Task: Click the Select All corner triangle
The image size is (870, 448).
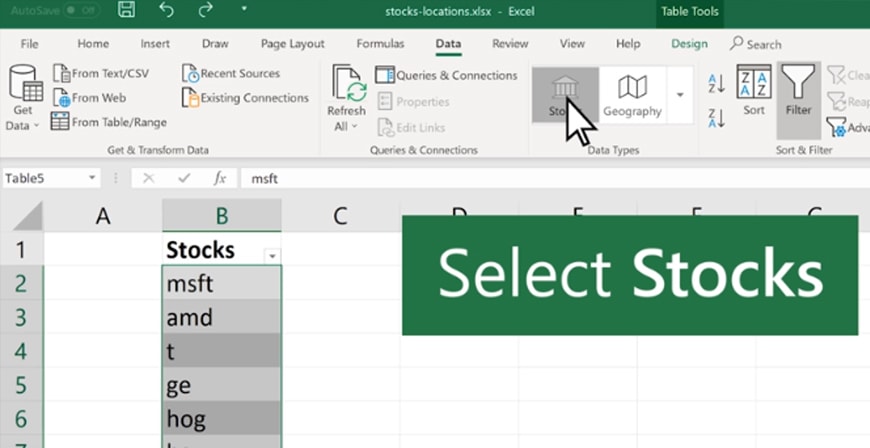Action: (27, 216)
